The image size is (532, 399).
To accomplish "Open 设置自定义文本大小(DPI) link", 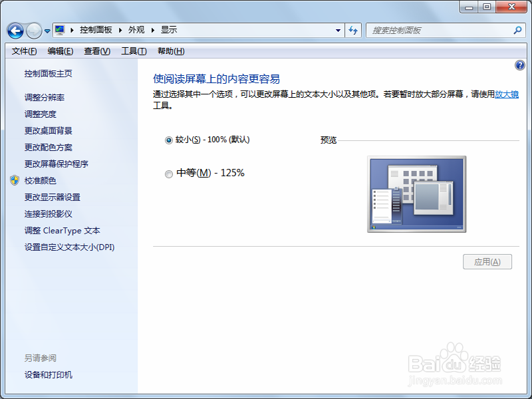I will click(x=70, y=247).
